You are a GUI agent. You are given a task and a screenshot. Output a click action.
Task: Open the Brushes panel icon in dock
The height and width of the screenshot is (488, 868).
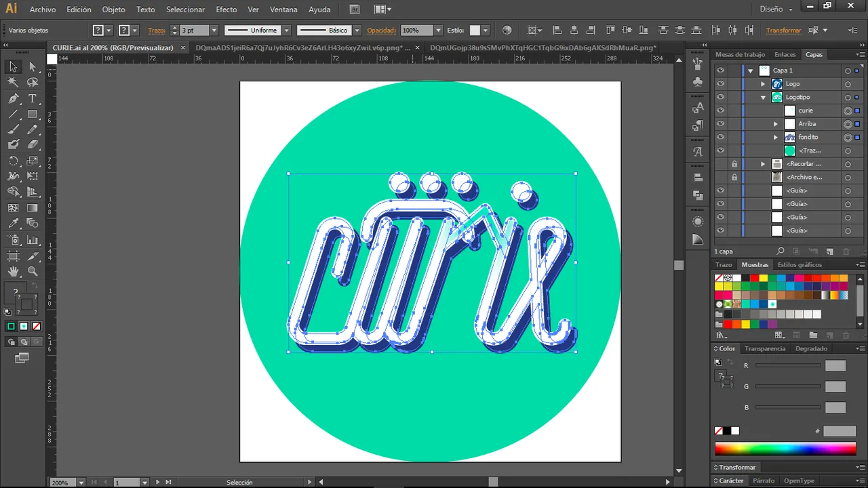click(698, 63)
